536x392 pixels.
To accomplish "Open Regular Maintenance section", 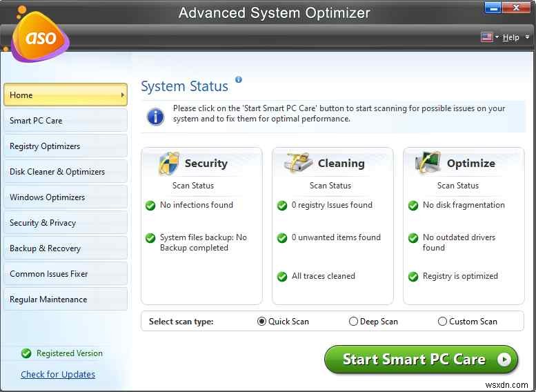I will pos(66,300).
